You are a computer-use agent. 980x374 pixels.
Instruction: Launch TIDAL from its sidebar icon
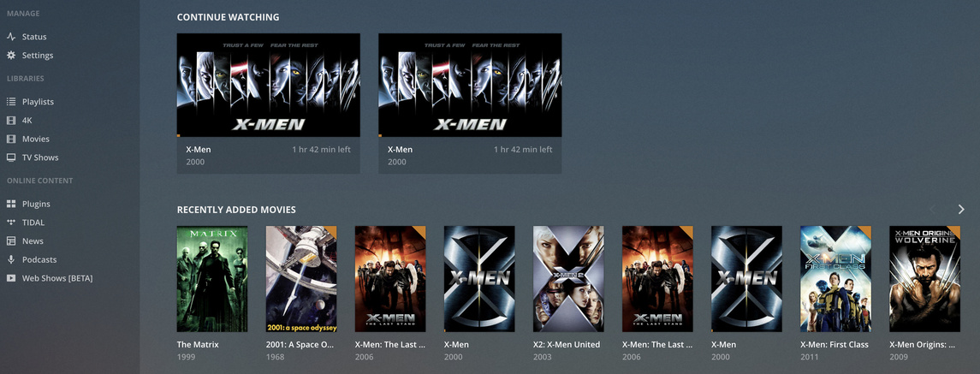pyautogui.click(x=10, y=222)
